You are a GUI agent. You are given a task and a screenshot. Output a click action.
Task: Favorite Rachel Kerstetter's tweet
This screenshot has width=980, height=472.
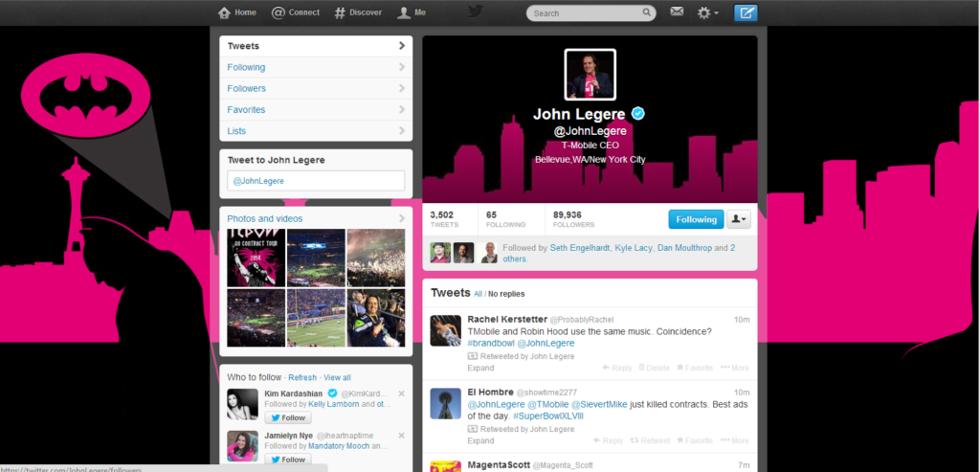point(695,368)
